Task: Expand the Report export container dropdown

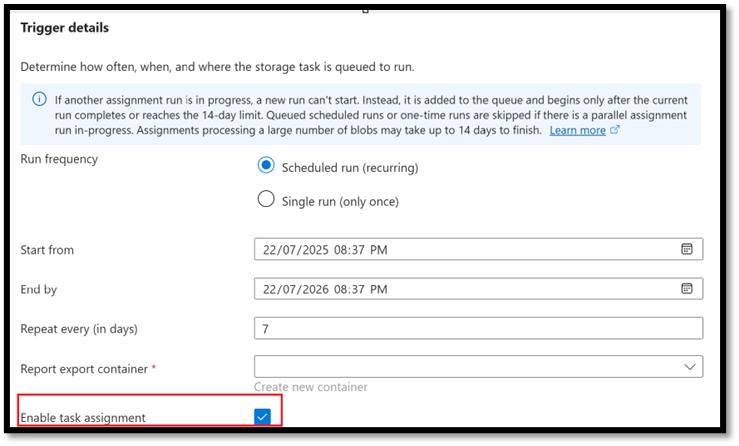Action: (x=478, y=366)
